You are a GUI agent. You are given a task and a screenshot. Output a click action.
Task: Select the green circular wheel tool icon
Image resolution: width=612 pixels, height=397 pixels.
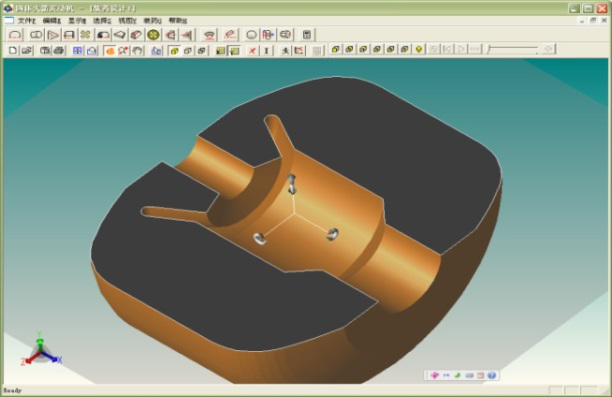click(x=153, y=35)
